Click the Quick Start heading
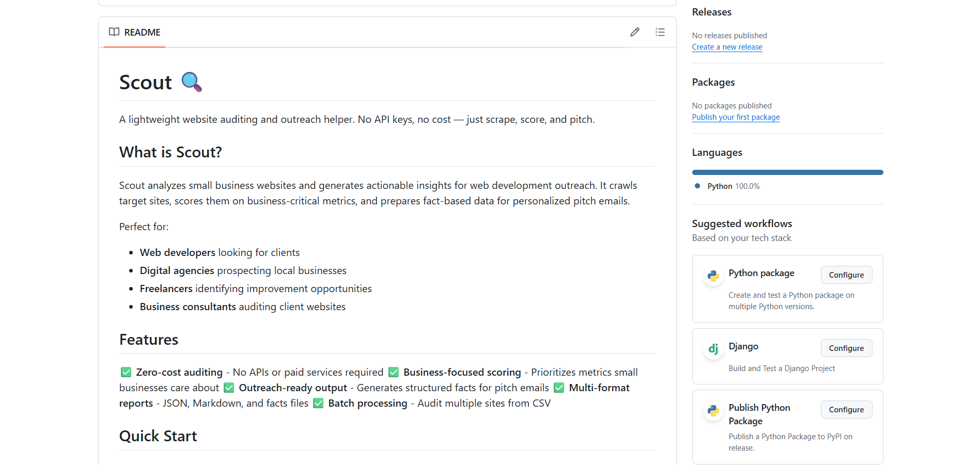980x465 pixels. [158, 436]
